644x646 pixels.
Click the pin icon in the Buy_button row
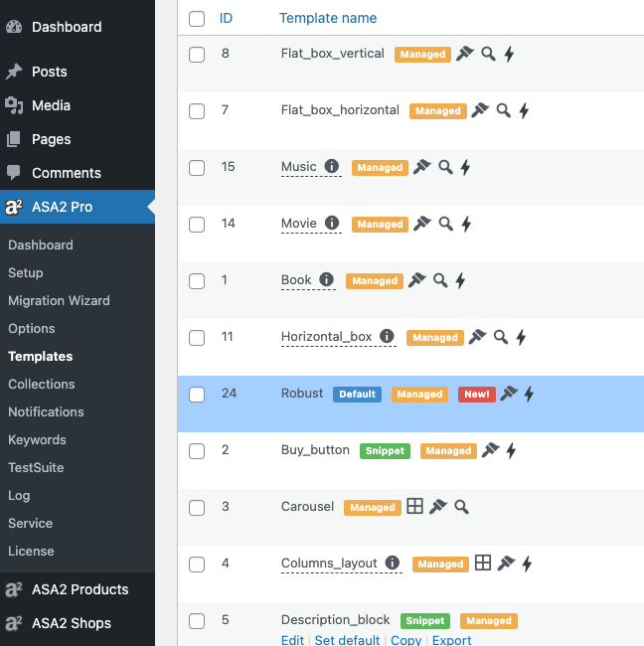click(491, 450)
